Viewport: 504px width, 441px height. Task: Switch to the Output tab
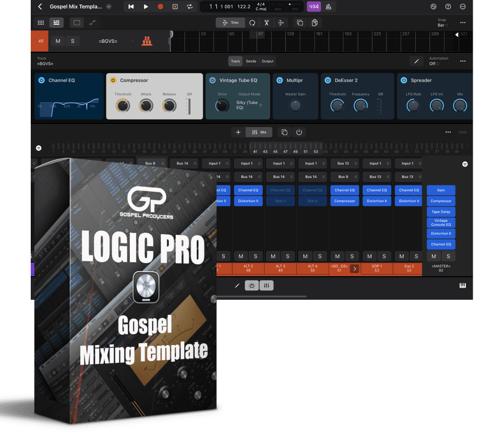click(268, 61)
